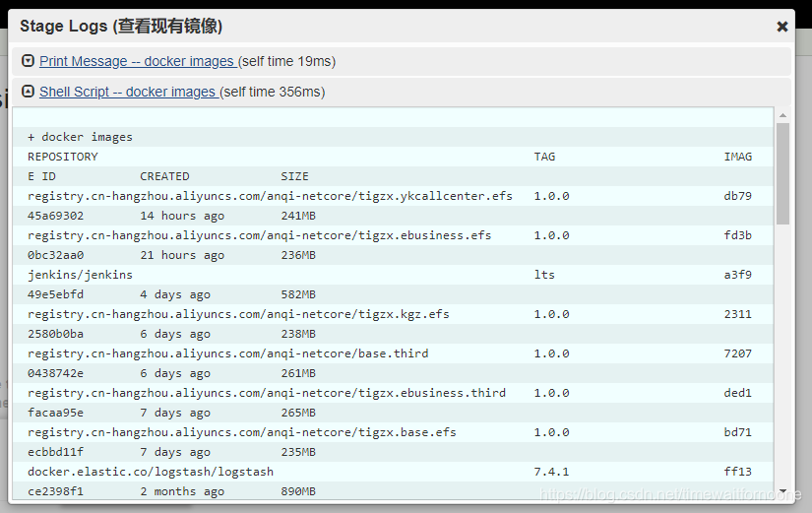Click the '4 days ago' created value
The height and width of the screenshot is (513, 812).
175,294
